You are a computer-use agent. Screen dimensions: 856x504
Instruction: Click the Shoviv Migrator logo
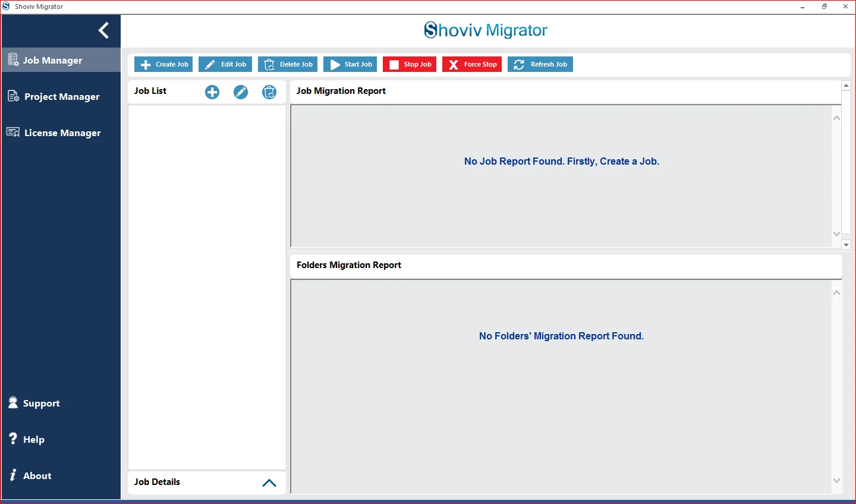(486, 30)
